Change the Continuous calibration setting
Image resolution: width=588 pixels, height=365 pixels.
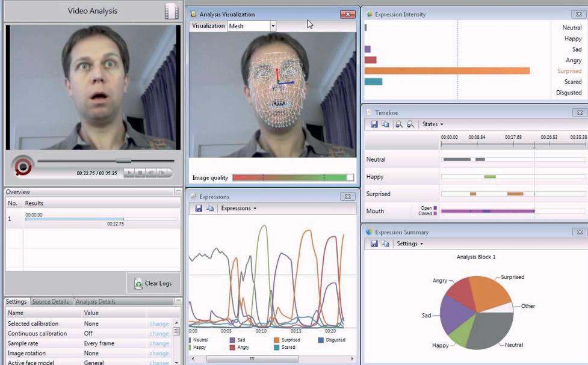159,334
